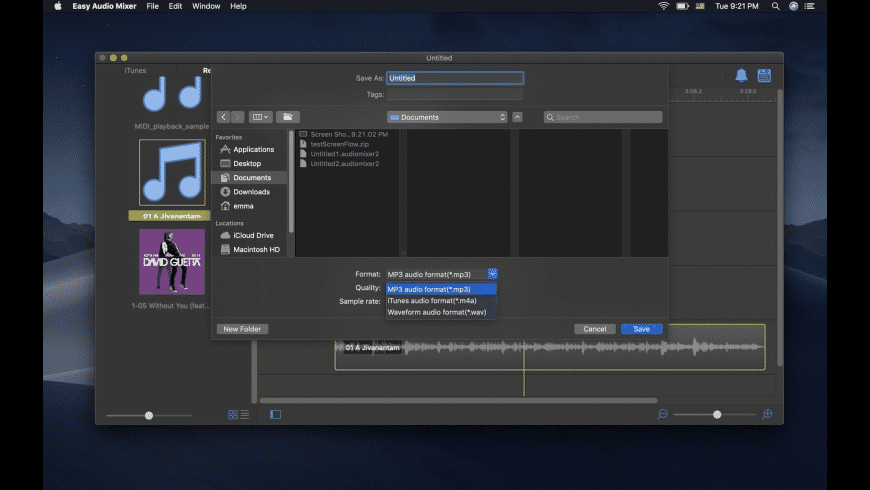Toggle the sidebar panel icon
Viewport: 870px width, 490px height.
pyautogui.click(x=276, y=414)
